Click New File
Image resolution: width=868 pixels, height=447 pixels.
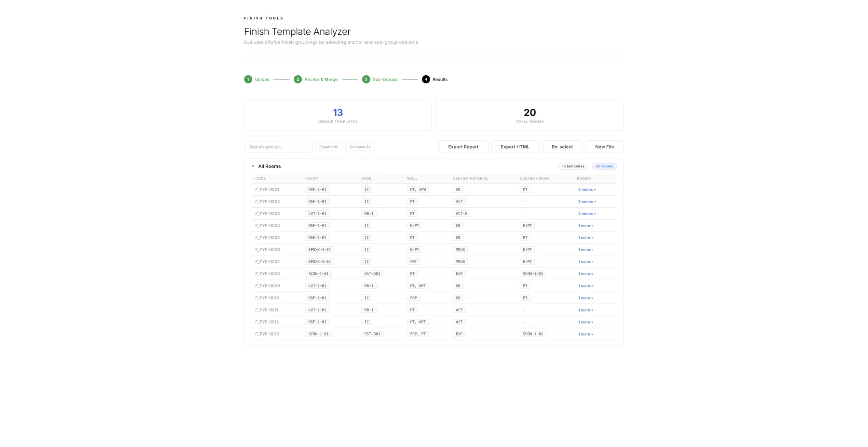pyautogui.click(x=604, y=147)
